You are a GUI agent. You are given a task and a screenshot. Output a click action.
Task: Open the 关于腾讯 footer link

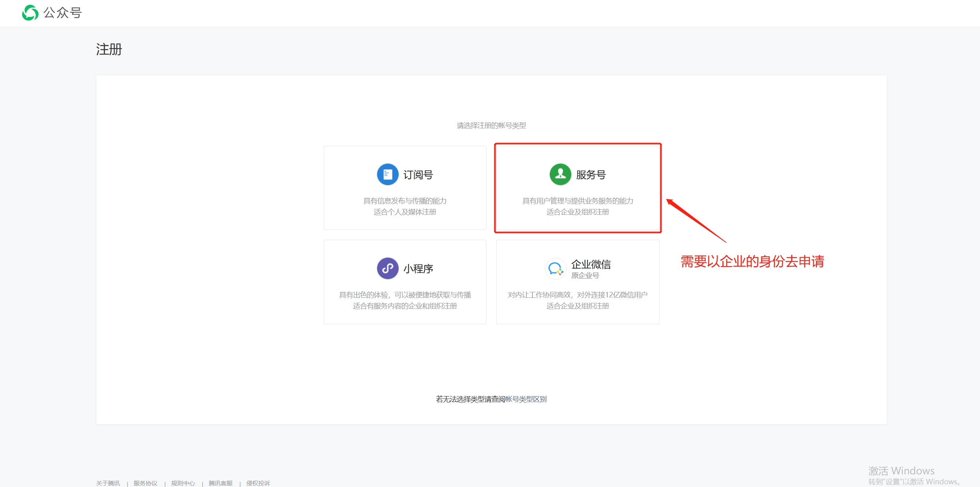click(108, 483)
